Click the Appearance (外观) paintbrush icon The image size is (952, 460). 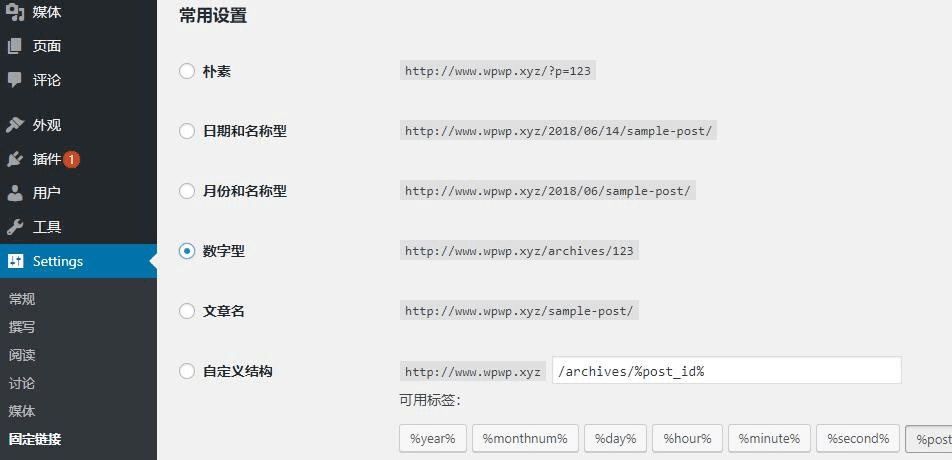coord(15,125)
